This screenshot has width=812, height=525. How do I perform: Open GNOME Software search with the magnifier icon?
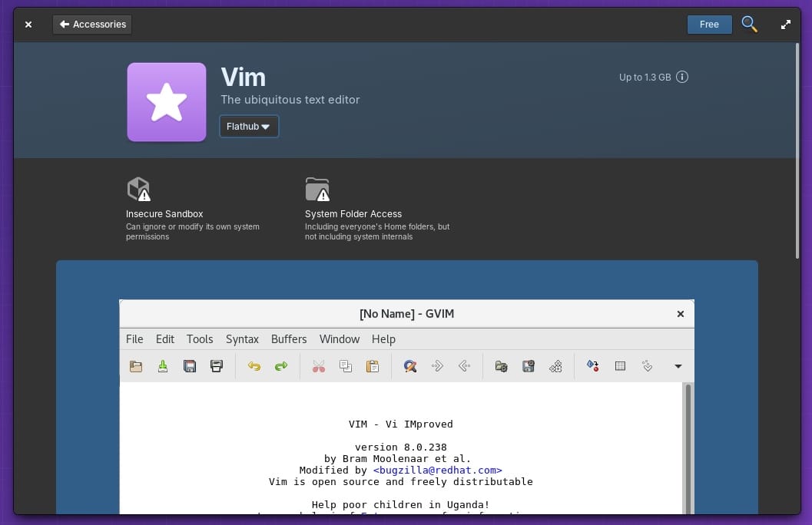[x=749, y=24]
